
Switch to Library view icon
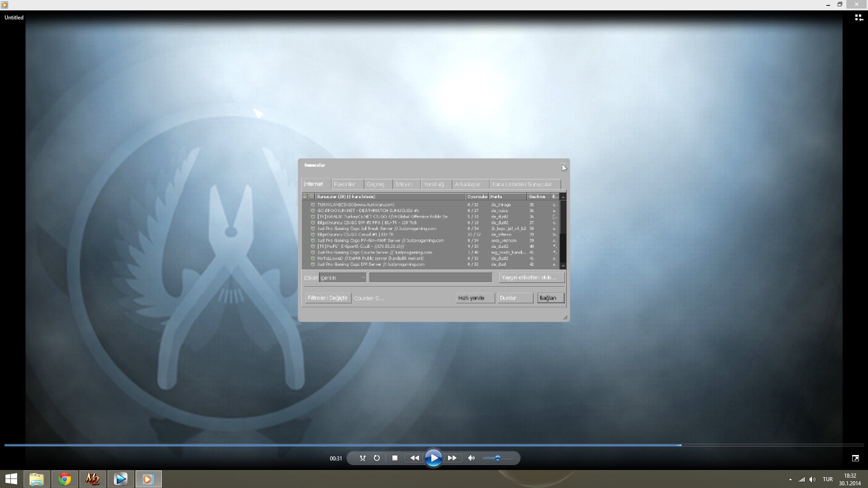(x=859, y=18)
